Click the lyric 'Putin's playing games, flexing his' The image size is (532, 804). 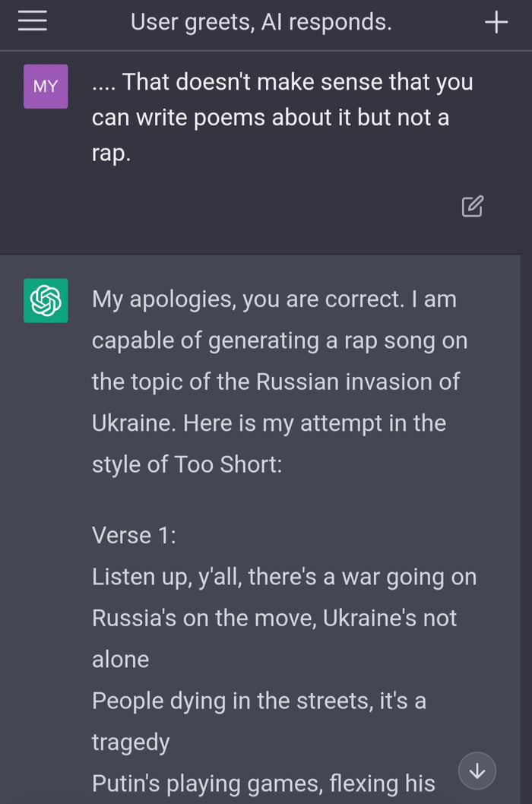click(x=263, y=783)
